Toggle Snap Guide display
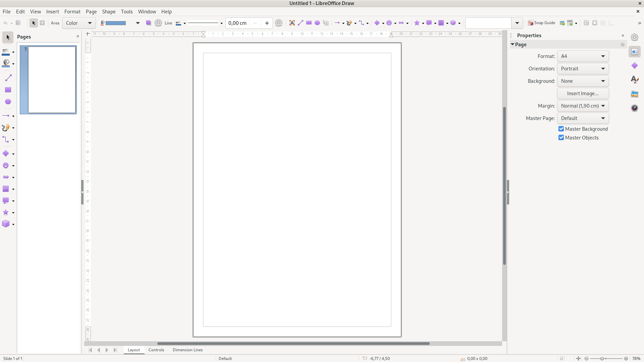The image size is (644, 362). [x=541, y=23]
